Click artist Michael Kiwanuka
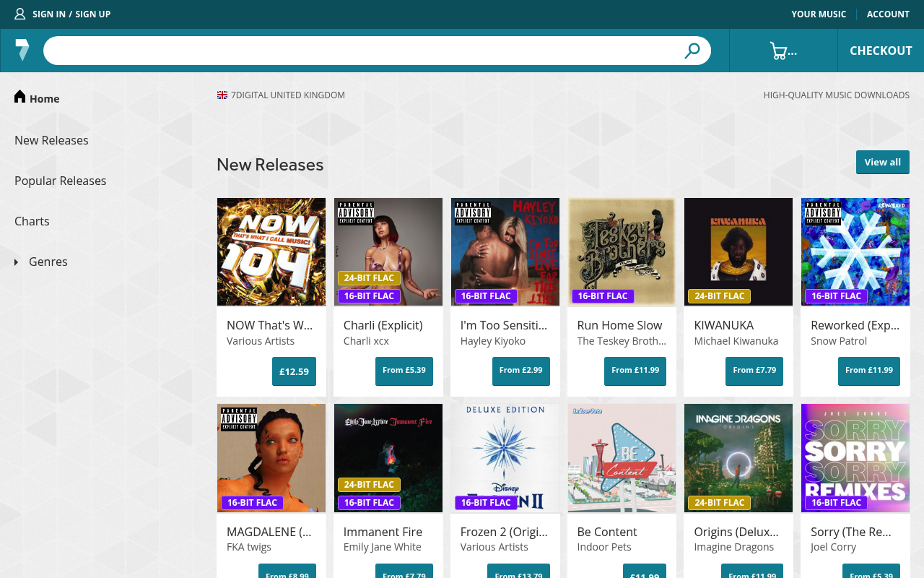Image resolution: width=924 pixels, height=578 pixels. coord(736,341)
